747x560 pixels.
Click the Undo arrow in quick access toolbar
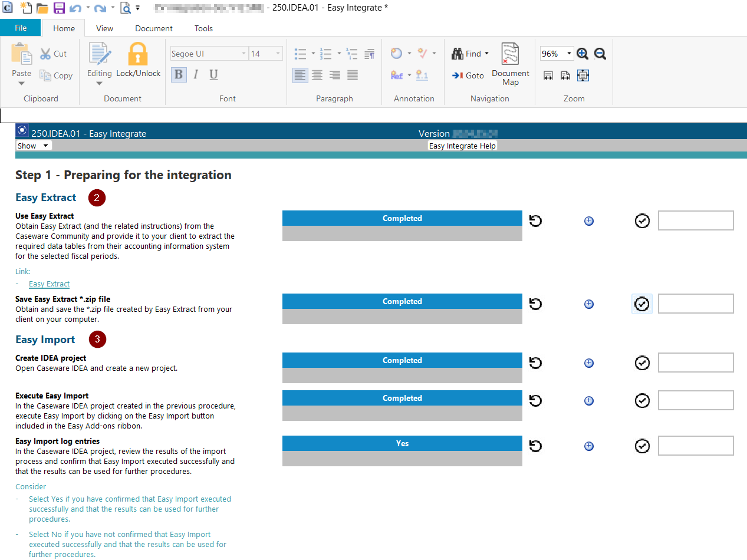click(75, 8)
